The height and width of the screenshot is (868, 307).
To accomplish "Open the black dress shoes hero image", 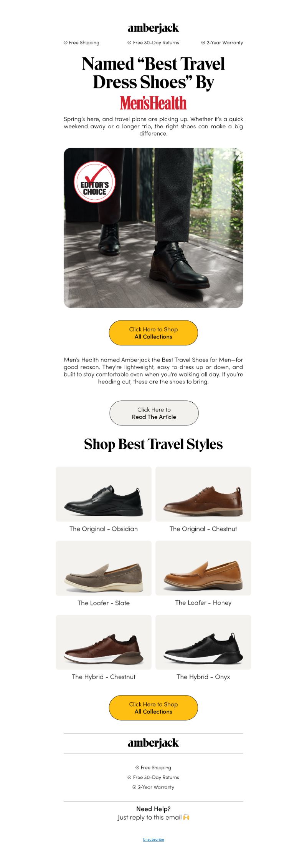I will point(153,227).
